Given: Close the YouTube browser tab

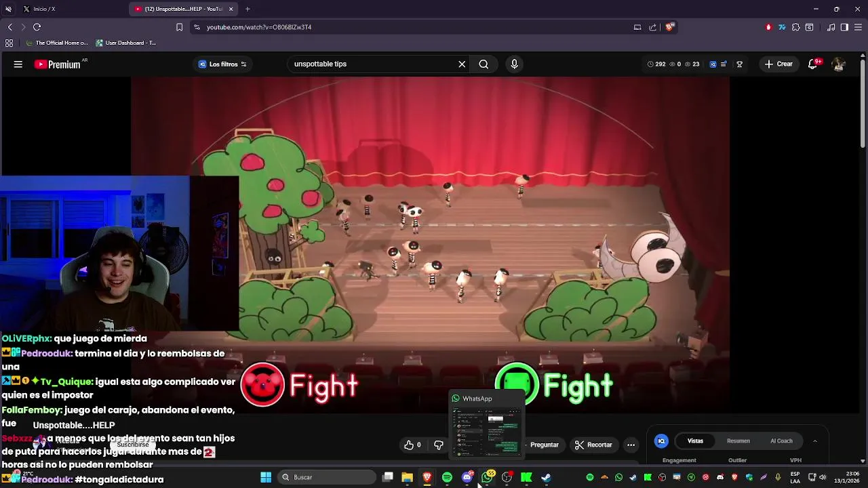Looking at the screenshot, I should [x=231, y=9].
